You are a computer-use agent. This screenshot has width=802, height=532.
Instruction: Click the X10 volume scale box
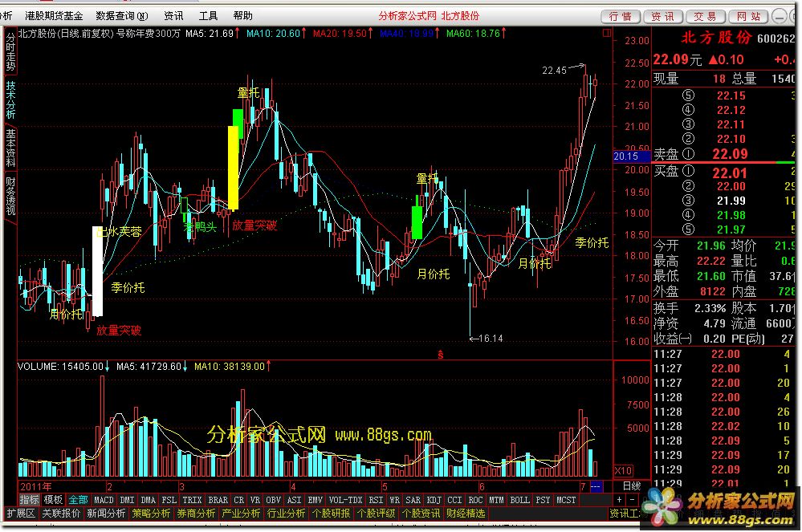(623, 470)
